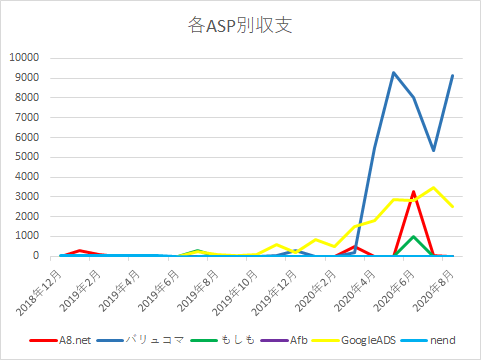This screenshot has width=481, height=360.
Task: Click the blue line's highest peak near 9300
Action: click(x=394, y=72)
